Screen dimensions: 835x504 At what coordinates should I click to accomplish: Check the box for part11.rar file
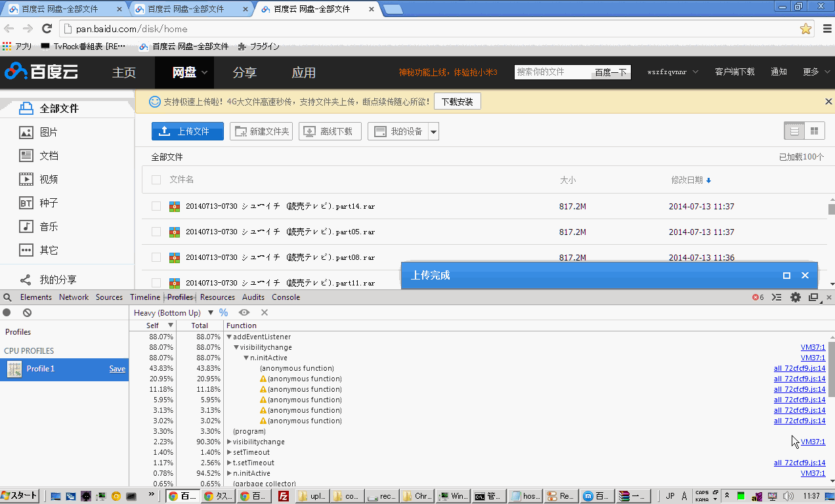pos(156,283)
